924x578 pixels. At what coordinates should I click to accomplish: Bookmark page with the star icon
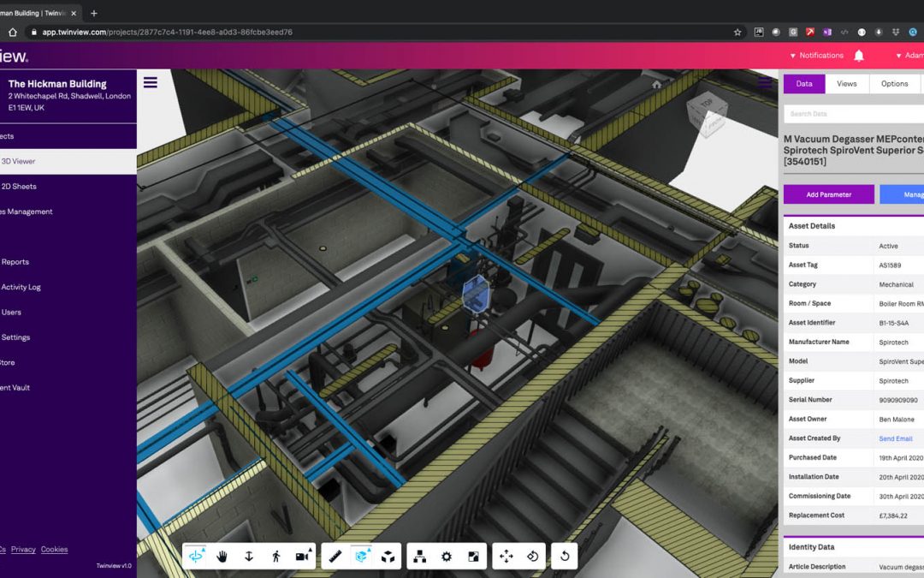point(737,33)
